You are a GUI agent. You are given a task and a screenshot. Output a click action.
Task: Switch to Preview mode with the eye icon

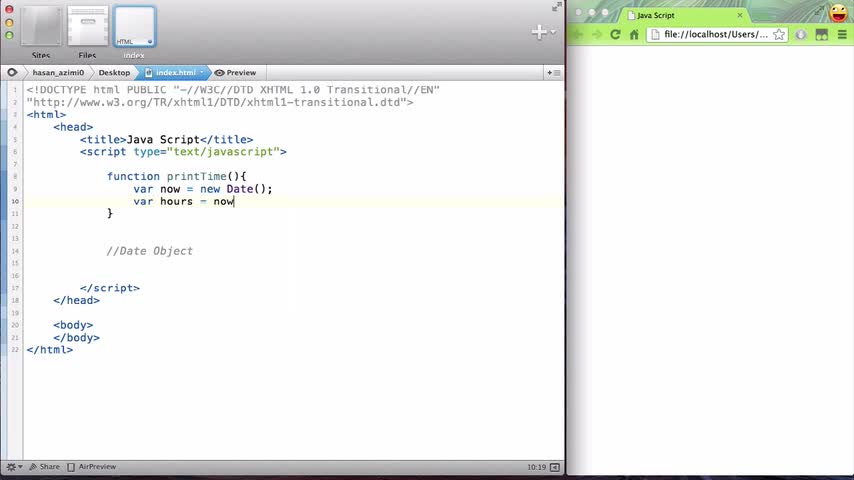point(235,72)
